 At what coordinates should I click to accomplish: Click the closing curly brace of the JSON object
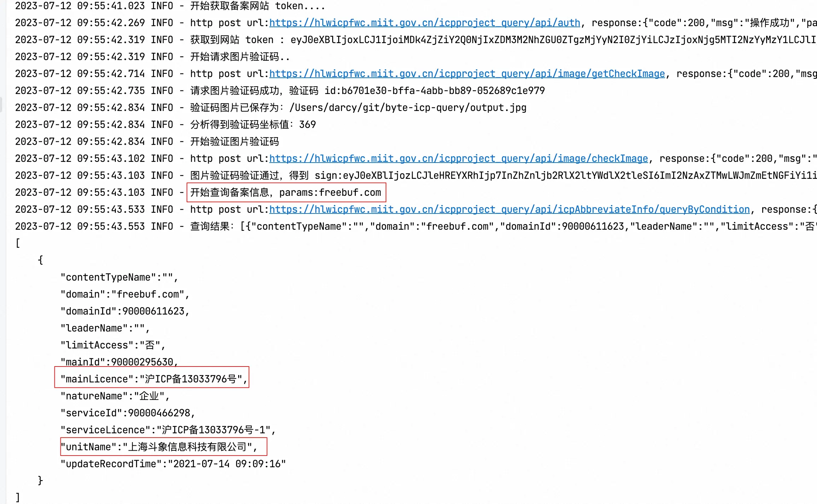[x=40, y=481]
